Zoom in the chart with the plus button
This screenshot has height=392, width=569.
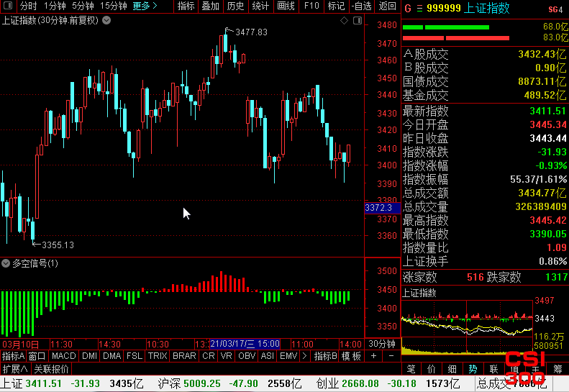(373, 356)
